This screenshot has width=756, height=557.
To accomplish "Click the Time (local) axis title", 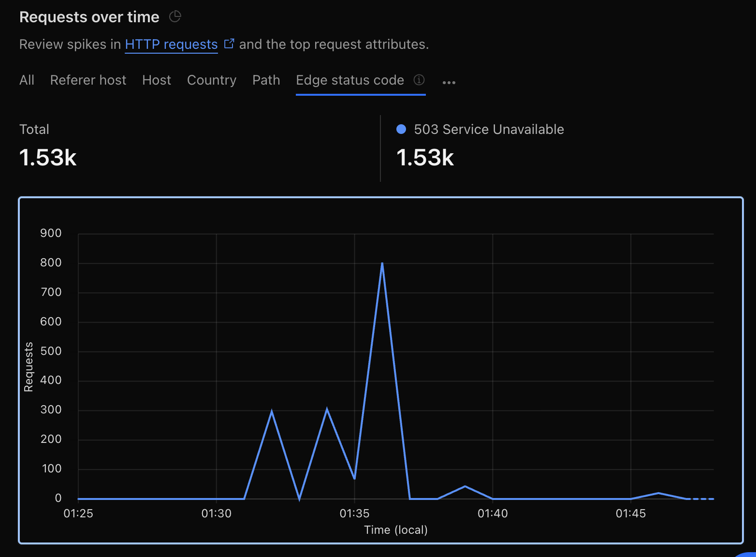I will (x=396, y=530).
